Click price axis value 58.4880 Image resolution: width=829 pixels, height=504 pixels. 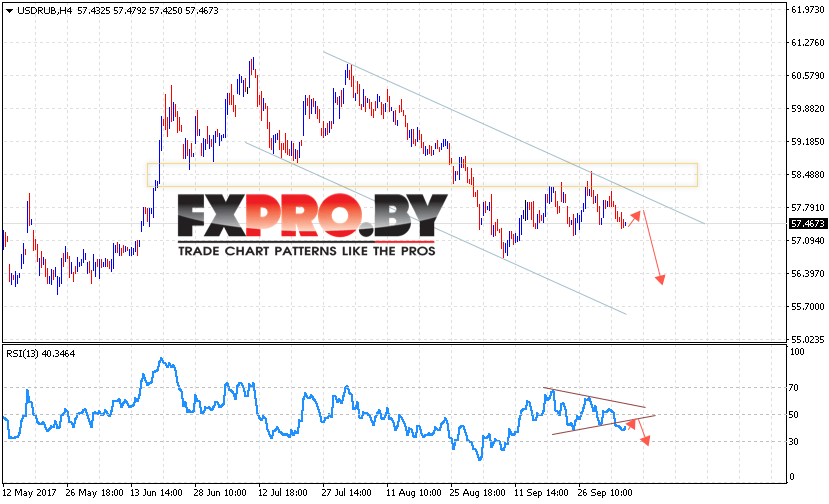point(807,175)
